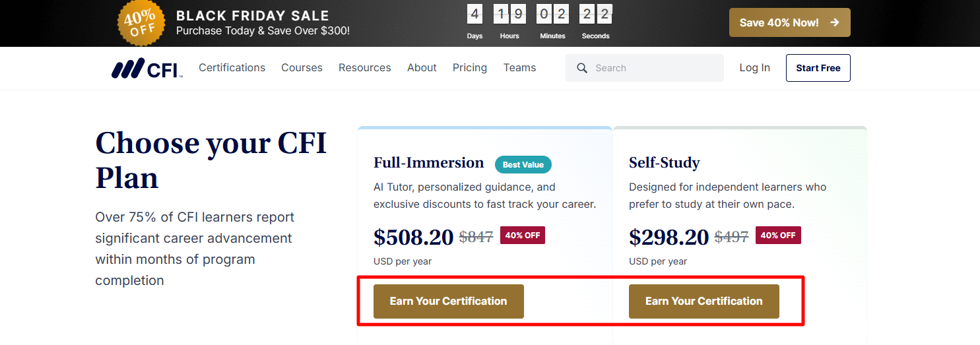The image size is (980, 345).
Task: Click Earn Your Certification under Full-Immersion
Action: tap(449, 301)
